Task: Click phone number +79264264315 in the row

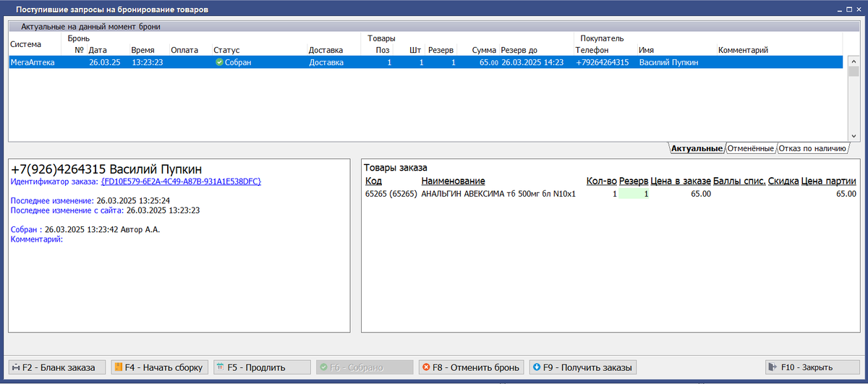Action: (x=602, y=63)
